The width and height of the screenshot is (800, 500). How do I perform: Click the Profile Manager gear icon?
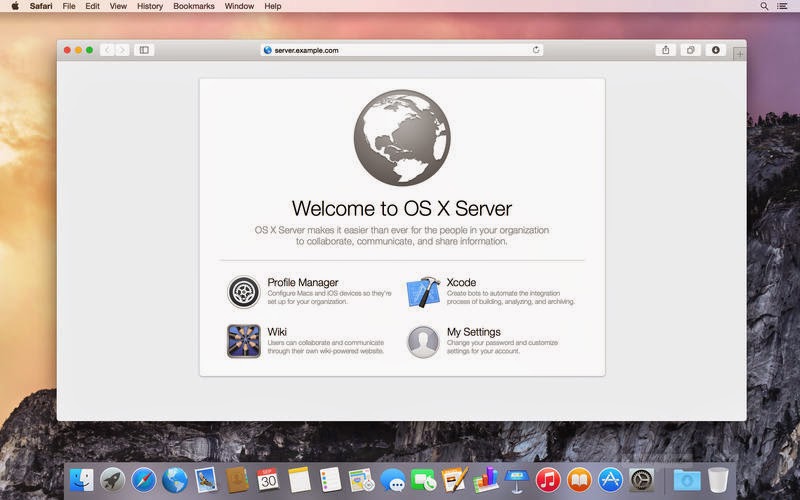[243, 292]
